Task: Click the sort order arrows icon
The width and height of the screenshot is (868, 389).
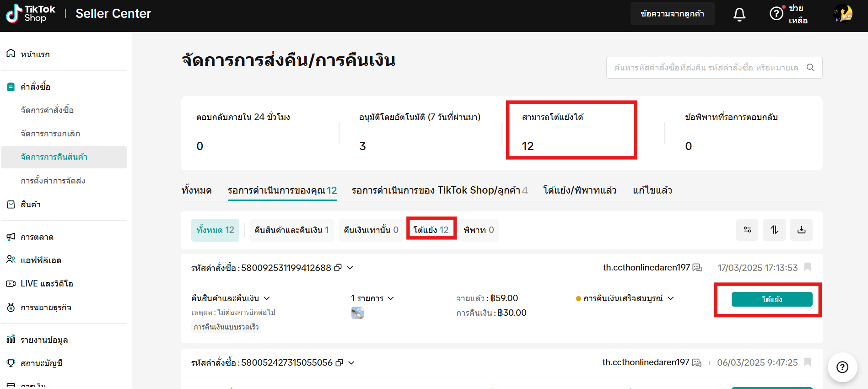Action: click(x=774, y=230)
